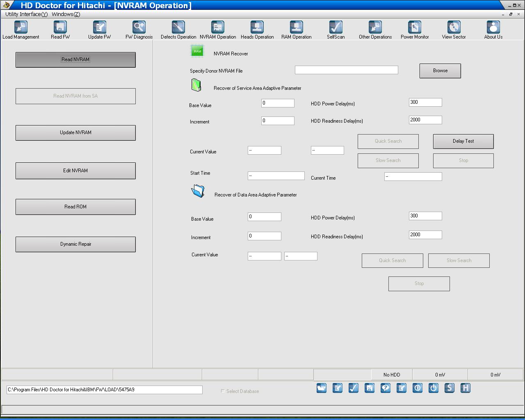The width and height of the screenshot is (525, 420).
Task: Click the Update NVRAM button
Action: [x=75, y=132]
